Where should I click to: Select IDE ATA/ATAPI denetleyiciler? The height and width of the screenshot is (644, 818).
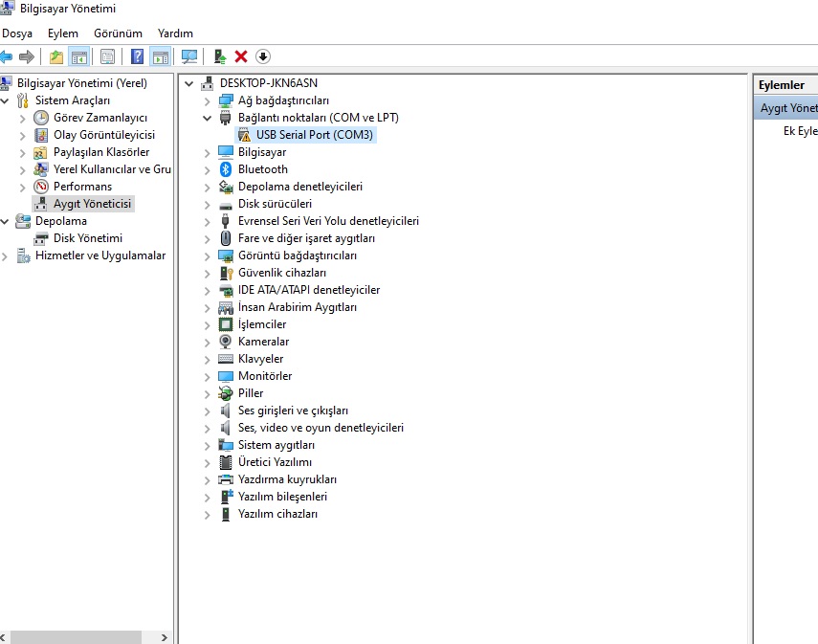[309, 290]
